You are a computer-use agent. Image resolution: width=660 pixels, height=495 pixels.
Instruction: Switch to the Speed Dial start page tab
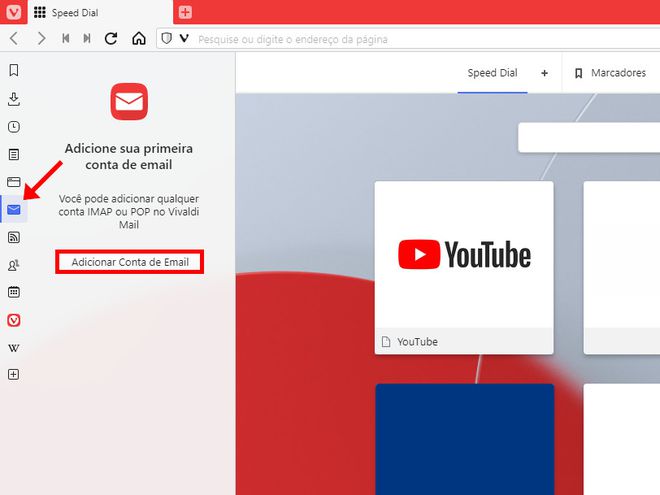point(492,73)
